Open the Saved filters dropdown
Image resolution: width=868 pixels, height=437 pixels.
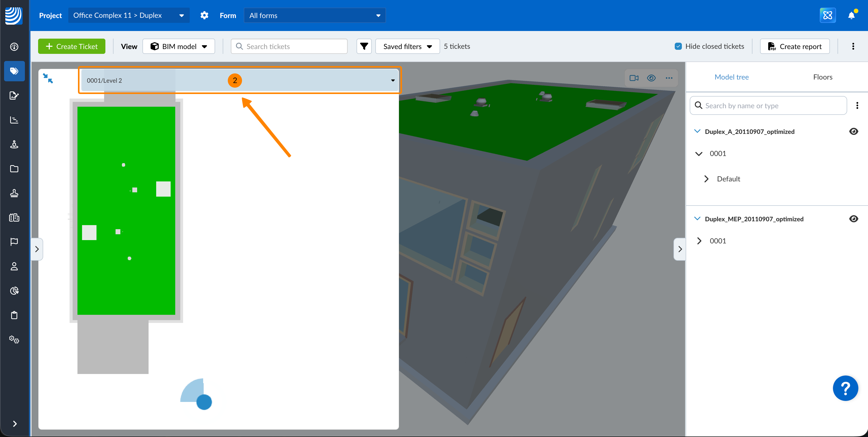coord(407,46)
